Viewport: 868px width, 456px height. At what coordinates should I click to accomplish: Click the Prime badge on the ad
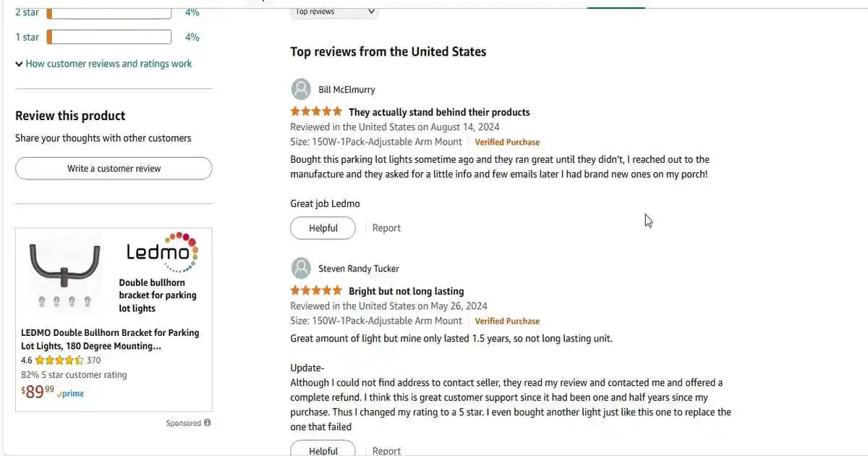tap(72, 394)
